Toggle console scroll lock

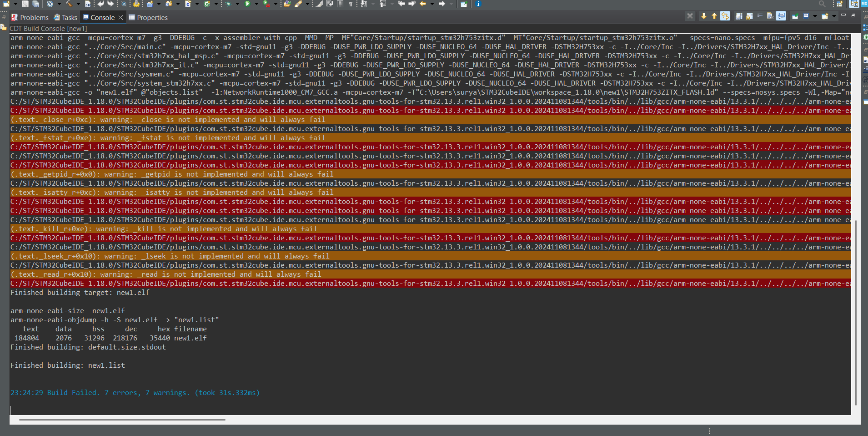click(748, 16)
